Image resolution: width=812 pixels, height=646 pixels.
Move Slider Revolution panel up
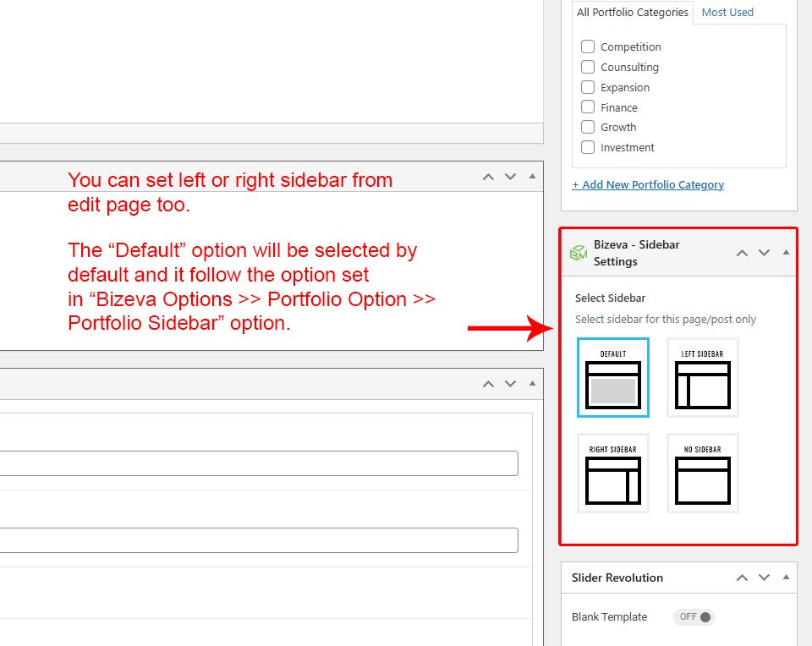tap(742, 578)
